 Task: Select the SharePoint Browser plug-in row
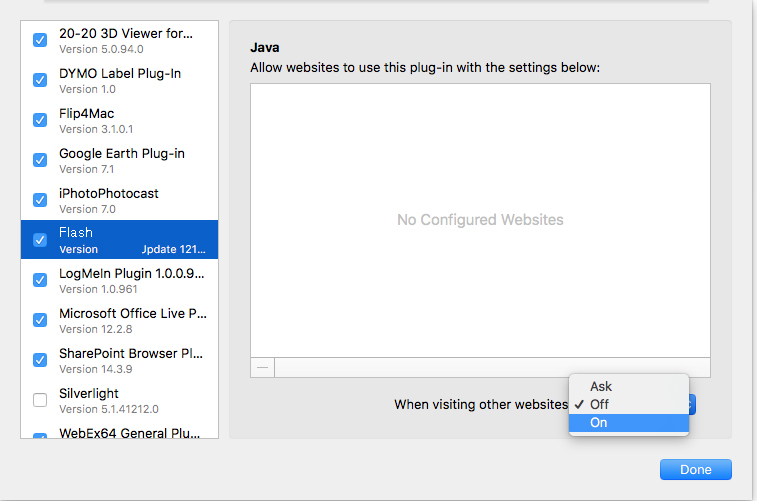pos(119,361)
